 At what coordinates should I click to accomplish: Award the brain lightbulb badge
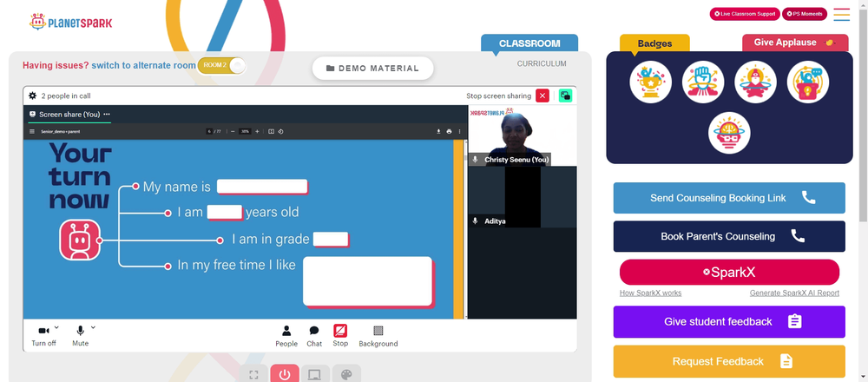(729, 133)
